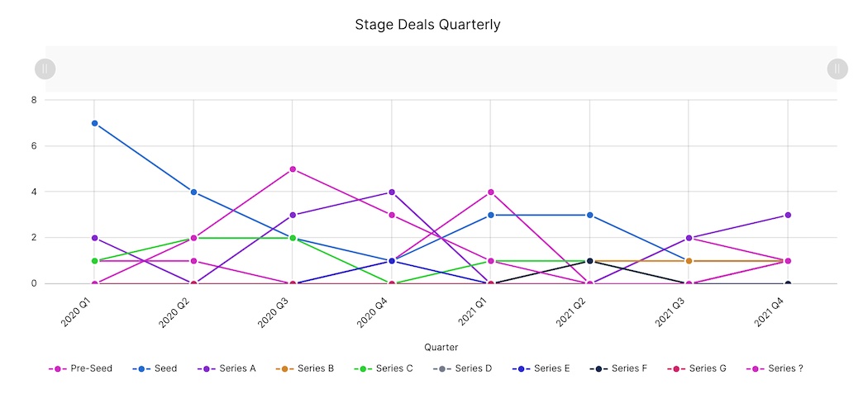This screenshot has height=394, width=868.
Task: Click the Seed data point at 7
Action: (94, 123)
